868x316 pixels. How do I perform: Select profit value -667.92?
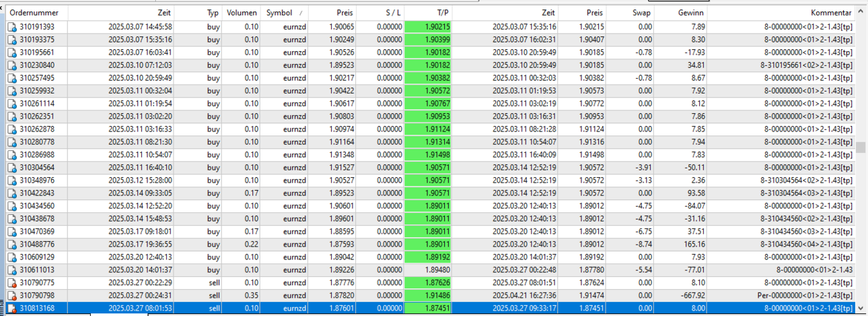692,296
